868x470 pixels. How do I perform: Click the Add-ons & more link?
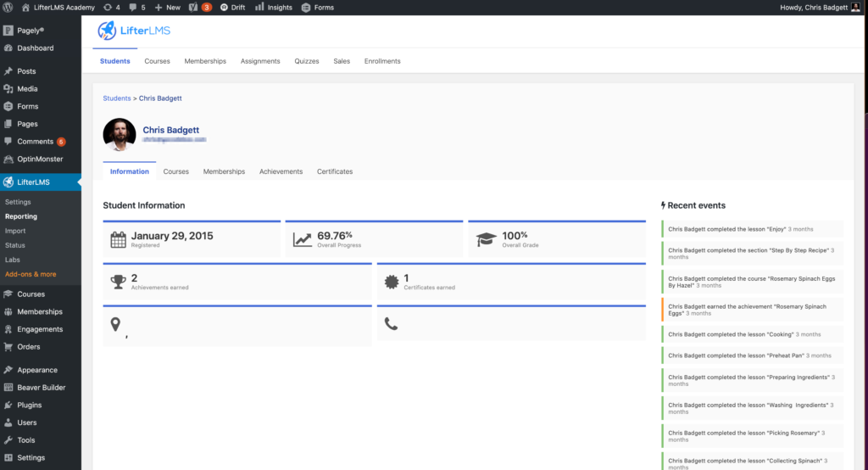tap(31, 274)
